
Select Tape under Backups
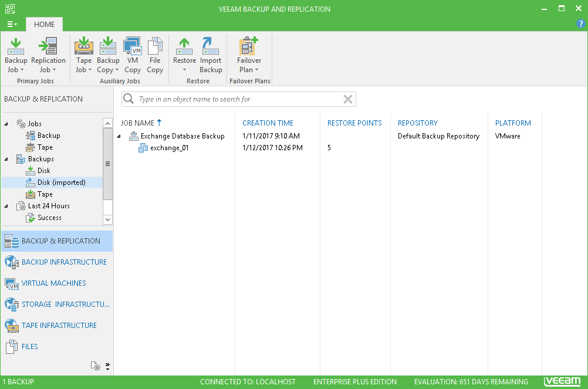tap(45, 194)
